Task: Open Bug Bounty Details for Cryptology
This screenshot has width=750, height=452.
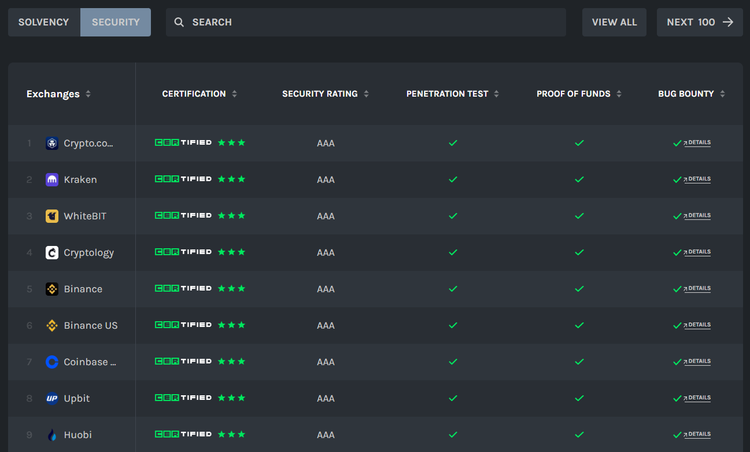Action: click(x=697, y=252)
